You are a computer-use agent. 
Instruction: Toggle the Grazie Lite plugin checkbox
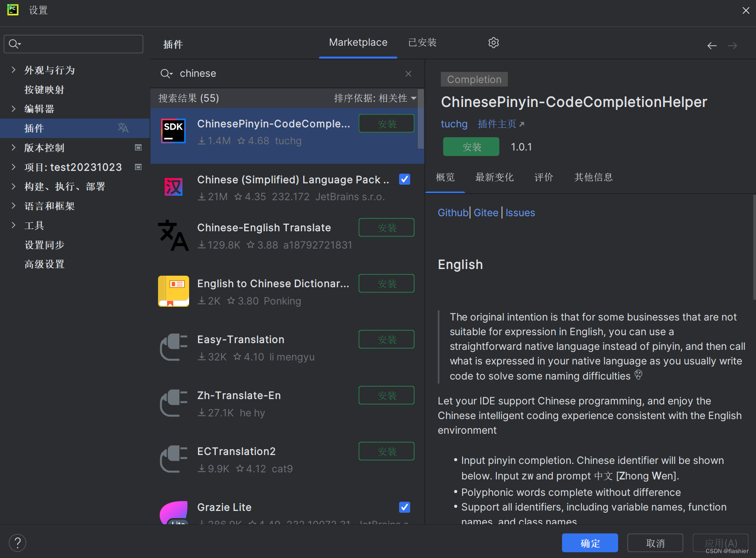coord(404,507)
